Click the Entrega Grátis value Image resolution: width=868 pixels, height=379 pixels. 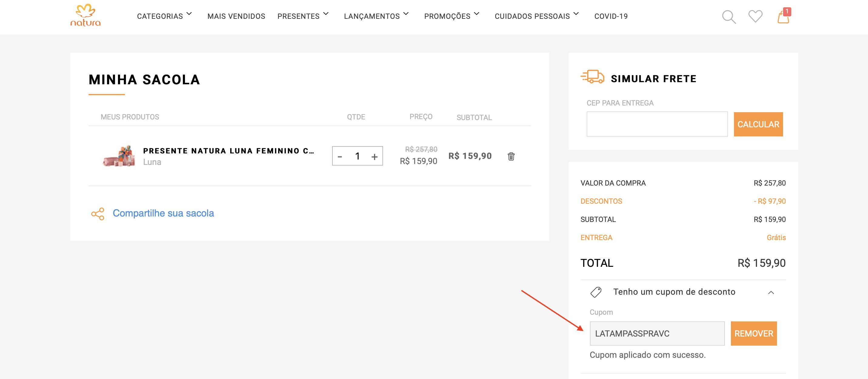(x=776, y=237)
